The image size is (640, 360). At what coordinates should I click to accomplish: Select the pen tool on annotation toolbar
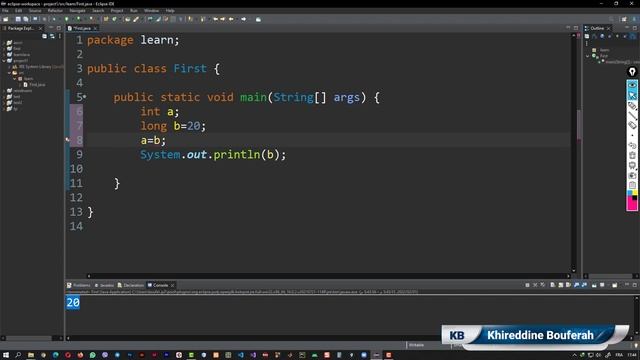click(632, 106)
